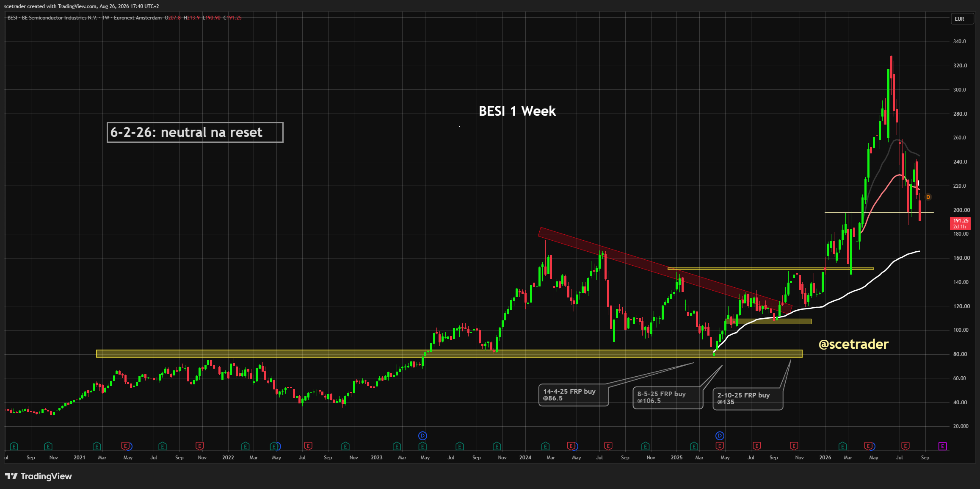This screenshot has width=980, height=489.
Task: Click the 2021 label on time axis
Action: (79, 458)
